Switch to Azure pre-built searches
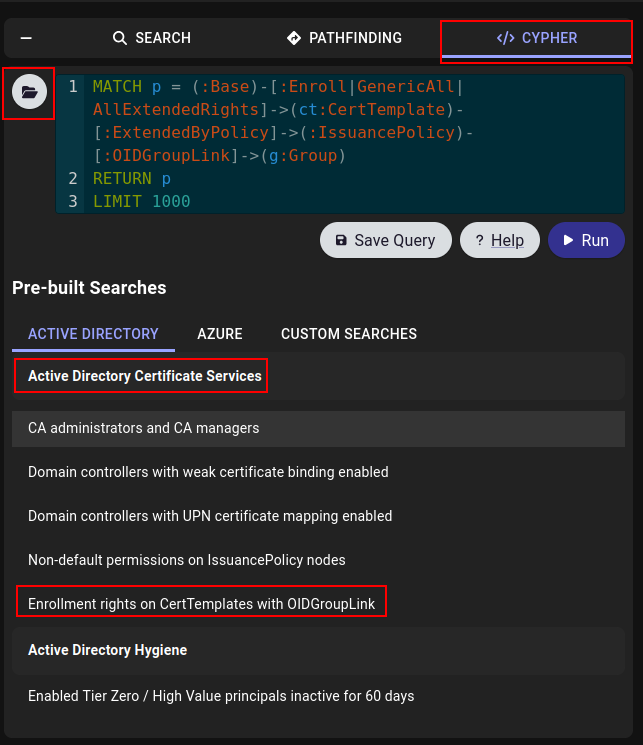The image size is (643, 745). coord(220,334)
